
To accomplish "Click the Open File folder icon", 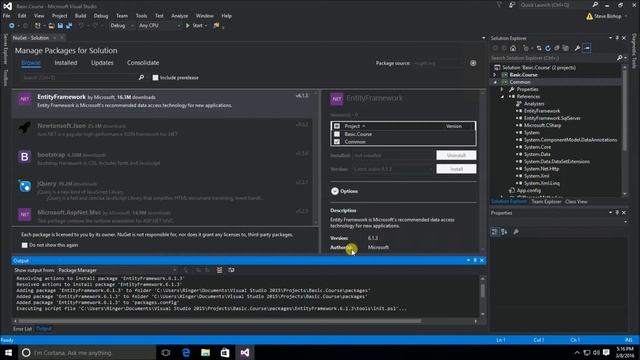I will [x=51, y=26].
